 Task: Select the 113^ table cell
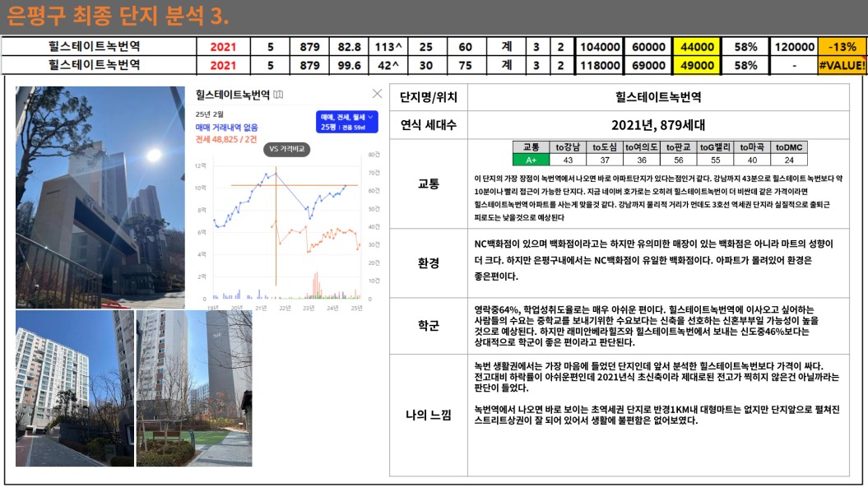point(388,47)
